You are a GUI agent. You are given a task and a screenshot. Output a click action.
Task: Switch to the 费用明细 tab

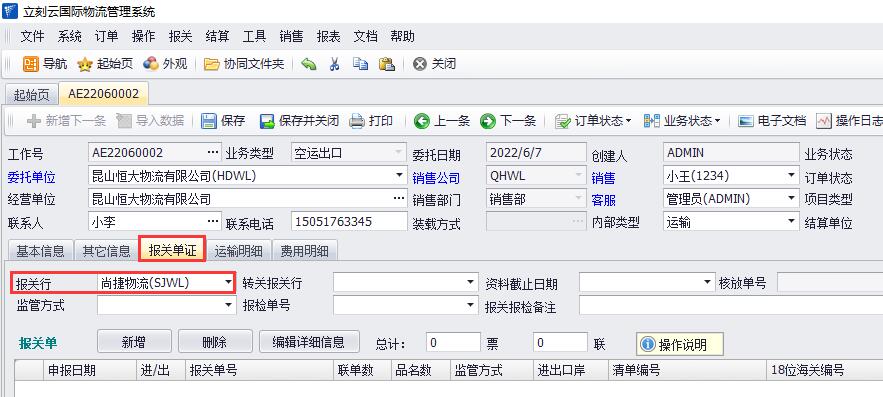pyautogui.click(x=305, y=251)
